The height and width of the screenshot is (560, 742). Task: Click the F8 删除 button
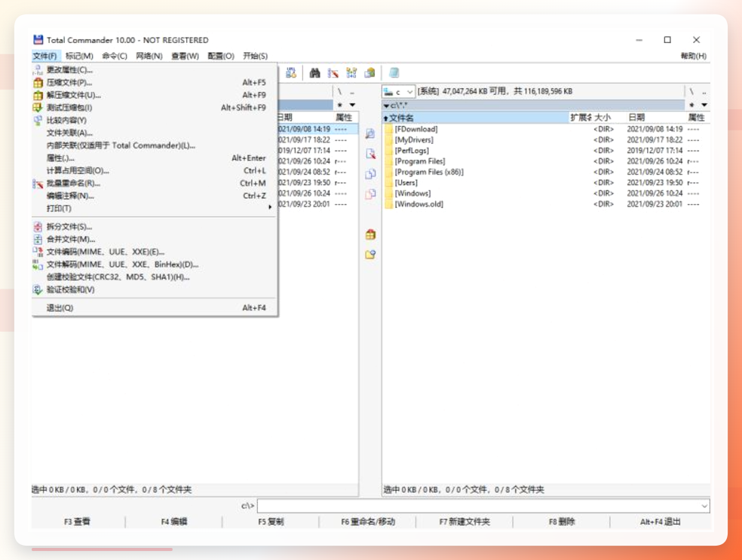[x=562, y=522]
